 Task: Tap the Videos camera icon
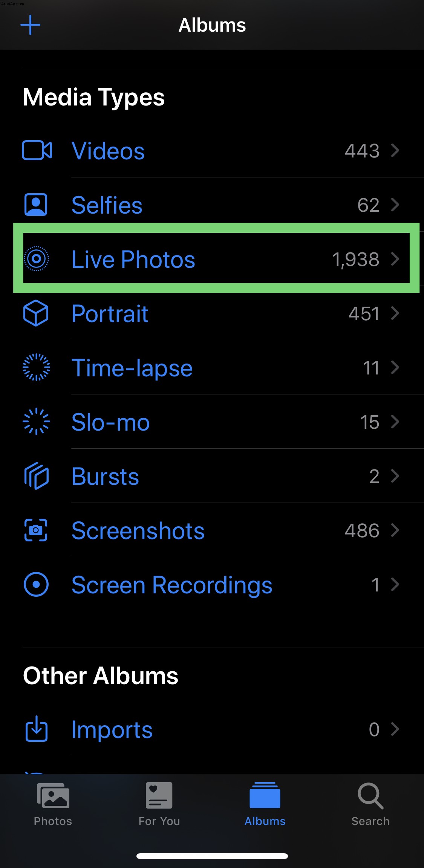point(37,150)
